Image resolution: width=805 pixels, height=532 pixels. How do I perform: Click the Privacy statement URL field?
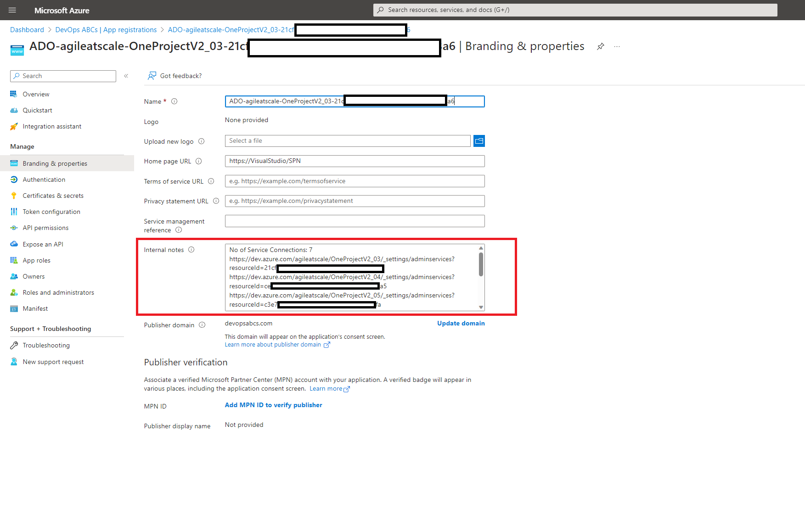(355, 201)
